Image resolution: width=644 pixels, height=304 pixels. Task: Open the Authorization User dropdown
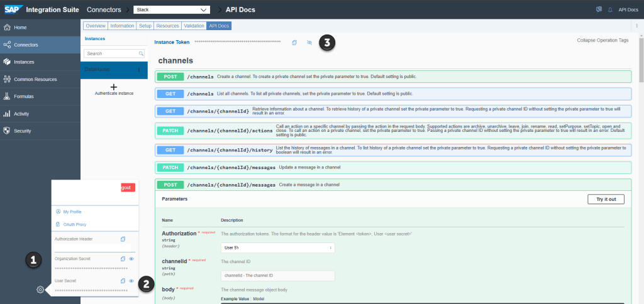tap(277, 247)
